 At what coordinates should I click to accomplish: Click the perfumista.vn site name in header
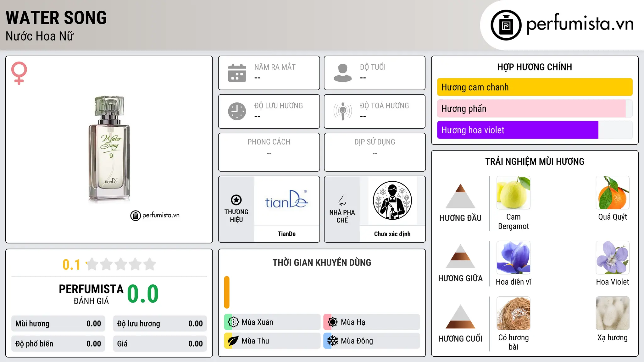580,24
